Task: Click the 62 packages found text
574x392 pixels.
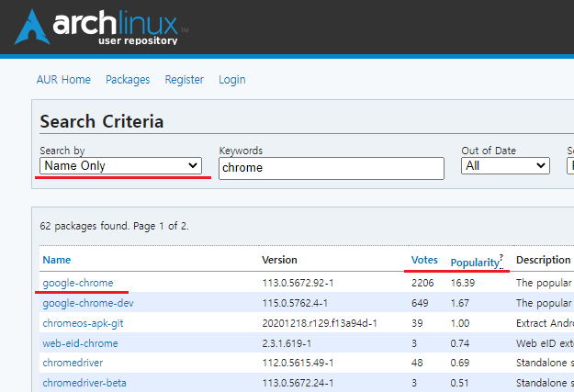Action: [114, 226]
